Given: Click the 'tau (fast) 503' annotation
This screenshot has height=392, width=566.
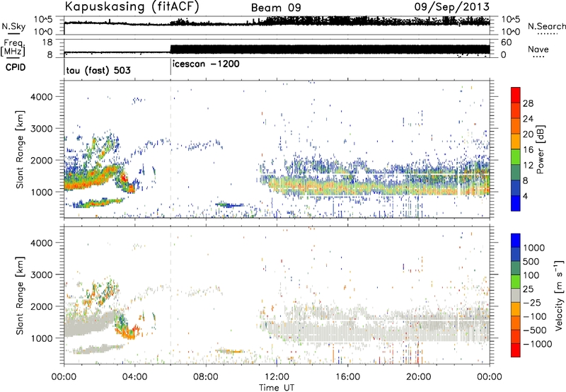Looking at the screenshot, I should [x=98, y=70].
